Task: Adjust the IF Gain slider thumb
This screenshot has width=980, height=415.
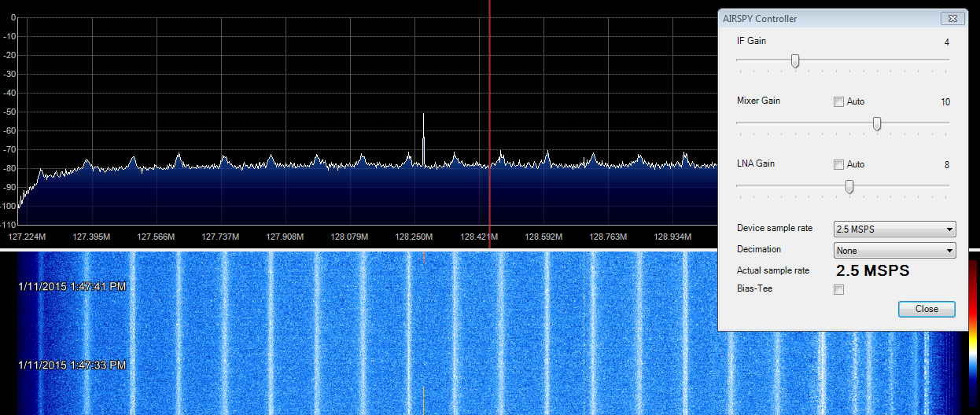Action: (x=795, y=61)
